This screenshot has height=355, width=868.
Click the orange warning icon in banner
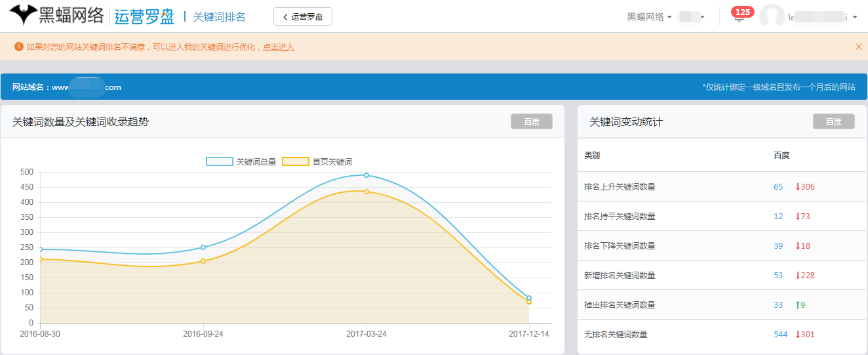[18, 47]
